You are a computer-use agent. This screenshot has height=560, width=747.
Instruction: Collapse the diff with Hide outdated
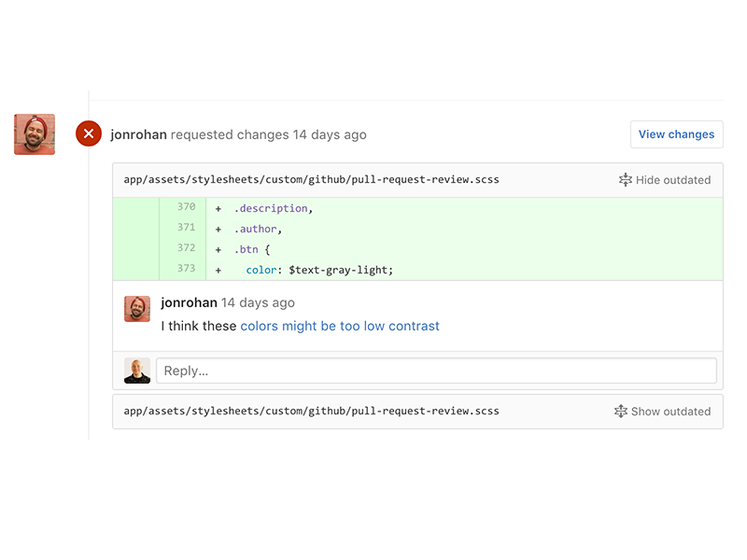(672, 180)
